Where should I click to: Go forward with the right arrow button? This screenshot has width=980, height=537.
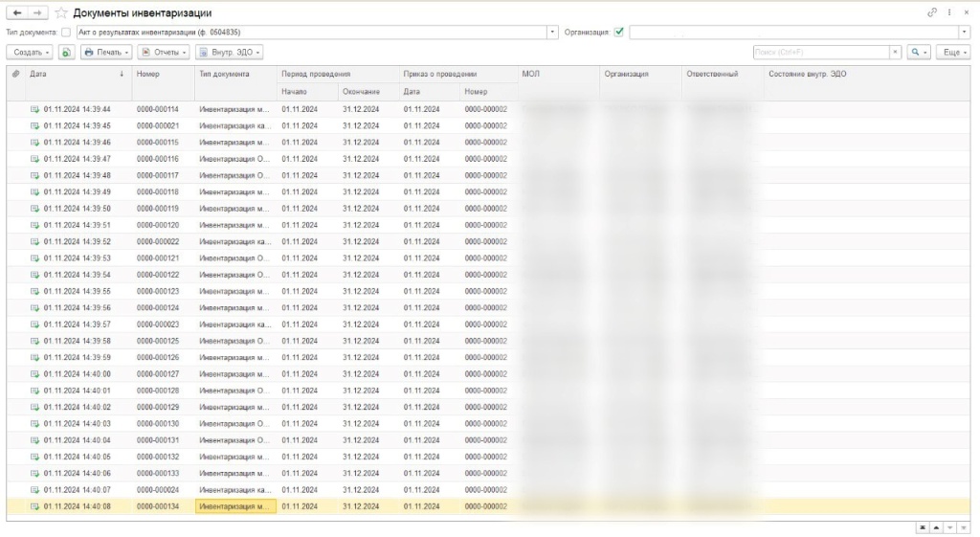(x=37, y=12)
